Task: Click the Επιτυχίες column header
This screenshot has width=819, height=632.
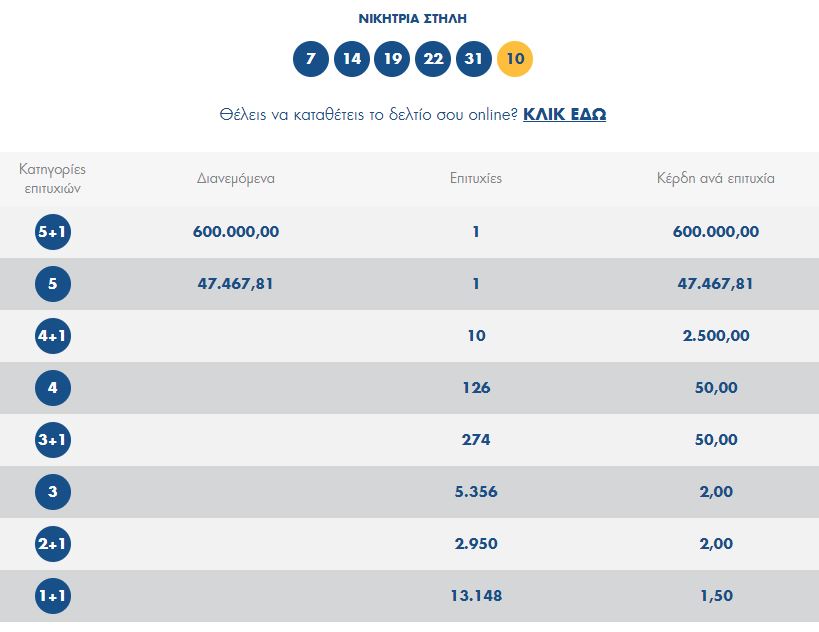Action: point(476,179)
